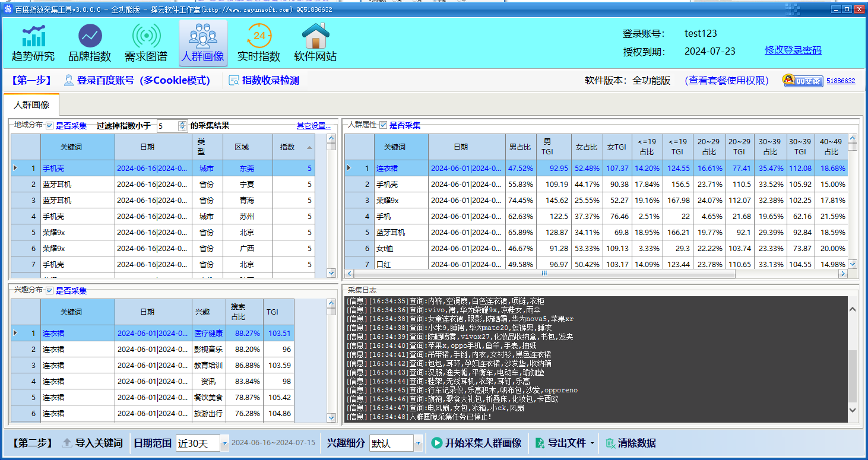Select 荣耀9x row in 人群属性 table

(596, 201)
